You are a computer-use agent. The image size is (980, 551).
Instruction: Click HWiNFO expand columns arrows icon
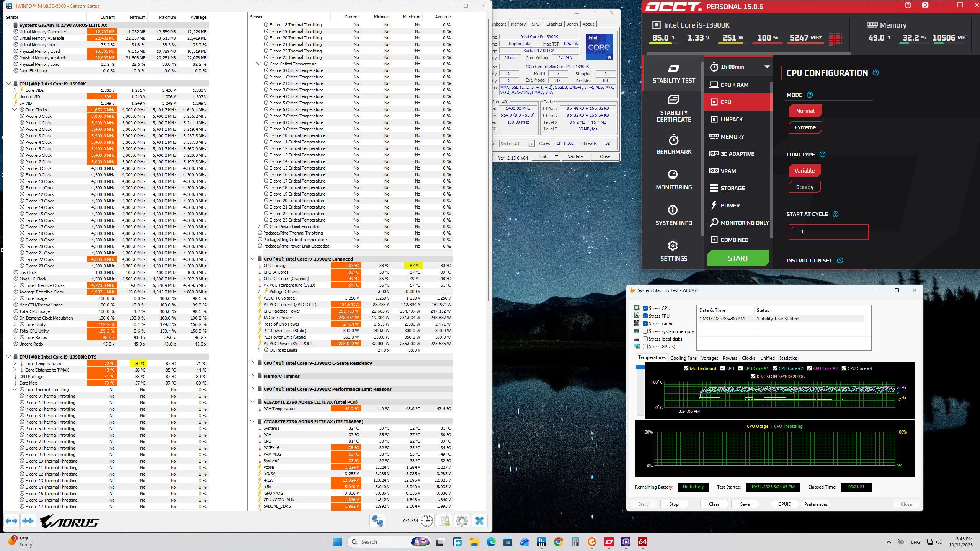11,521
